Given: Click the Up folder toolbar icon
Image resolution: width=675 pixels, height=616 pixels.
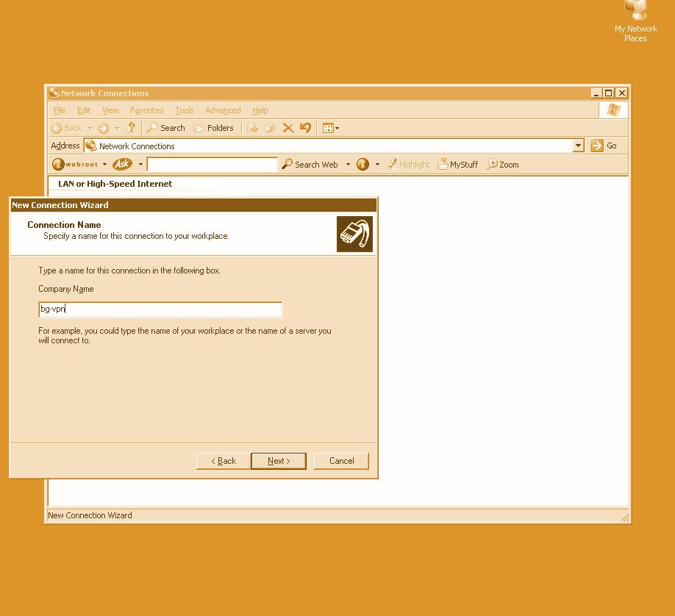Looking at the screenshot, I should 131,128.
